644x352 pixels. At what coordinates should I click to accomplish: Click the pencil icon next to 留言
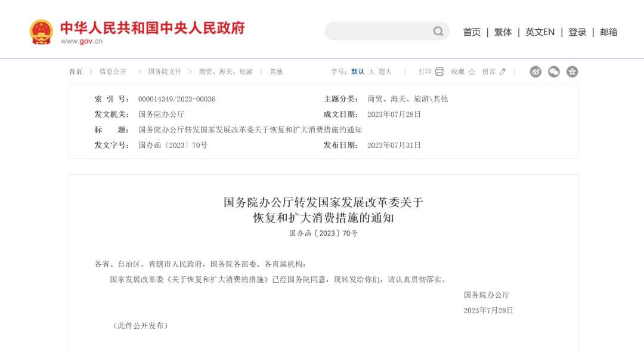tap(503, 72)
